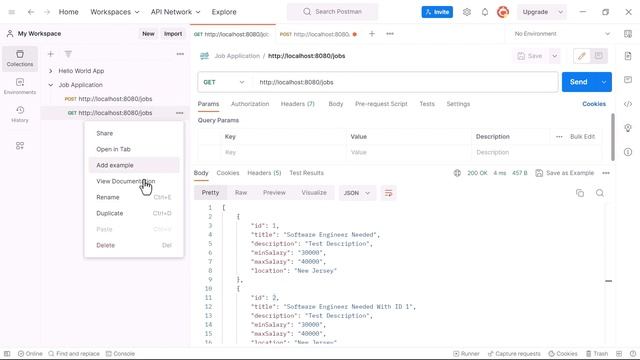Toggle the response line wrap button
The height and width of the screenshot is (360, 640).
tap(388, 193)
